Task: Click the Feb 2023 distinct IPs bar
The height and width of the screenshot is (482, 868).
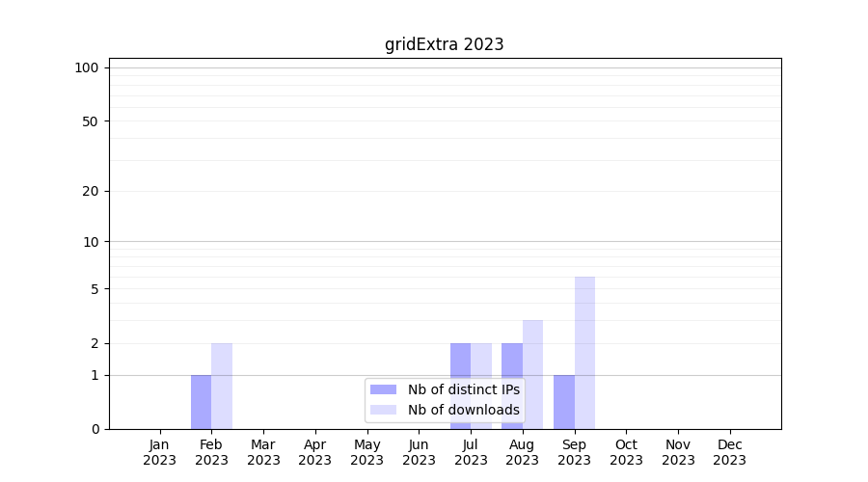Action: [x=201, y=402]
